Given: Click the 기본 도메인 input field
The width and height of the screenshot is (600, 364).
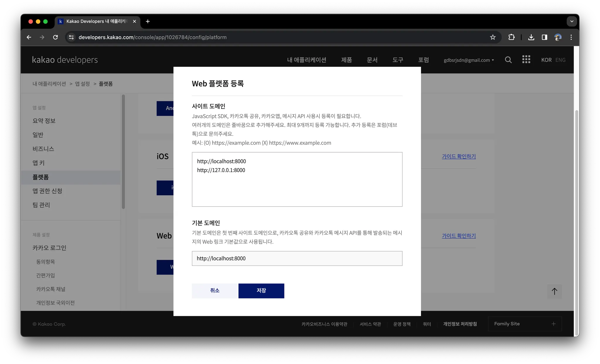Looking at the screenshot, I should 297,258.
